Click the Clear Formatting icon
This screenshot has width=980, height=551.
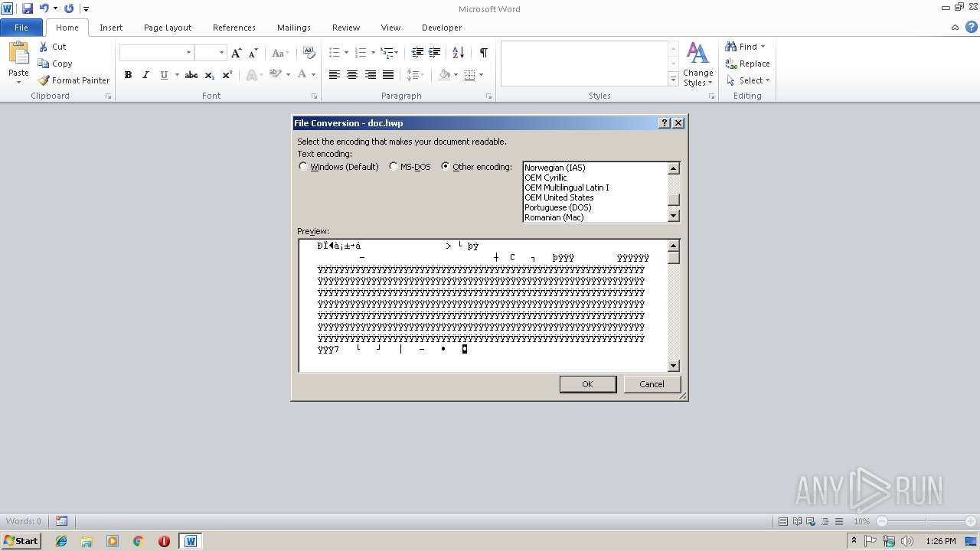point(309,53)
